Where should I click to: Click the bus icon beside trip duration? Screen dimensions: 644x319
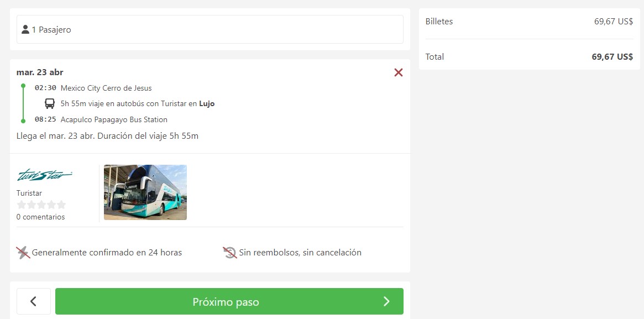pyautogui.click(x=50, y=103)
